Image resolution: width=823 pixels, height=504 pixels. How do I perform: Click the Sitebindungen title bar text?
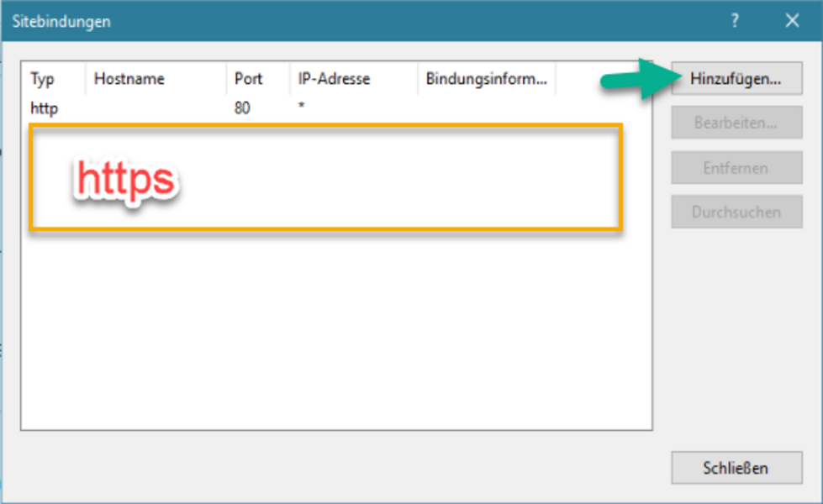[61, 22]
